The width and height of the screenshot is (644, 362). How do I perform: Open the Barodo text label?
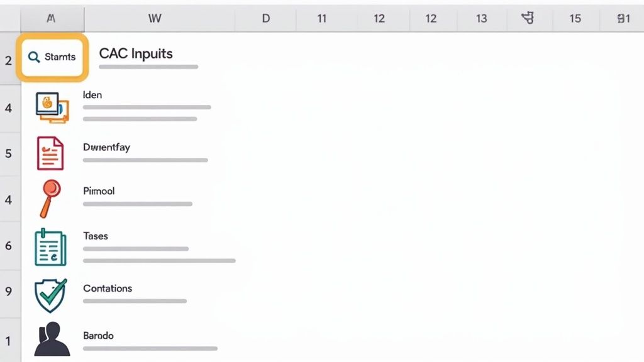pos(98,336)
